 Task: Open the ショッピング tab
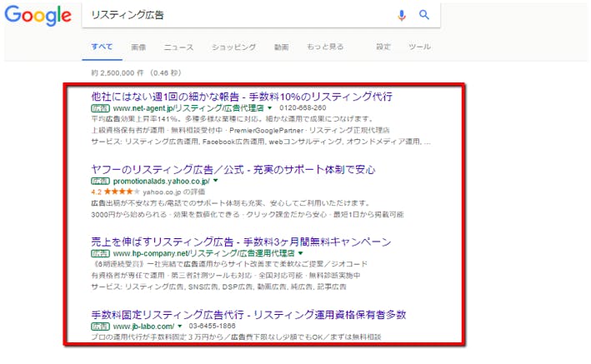coord(233,47)
